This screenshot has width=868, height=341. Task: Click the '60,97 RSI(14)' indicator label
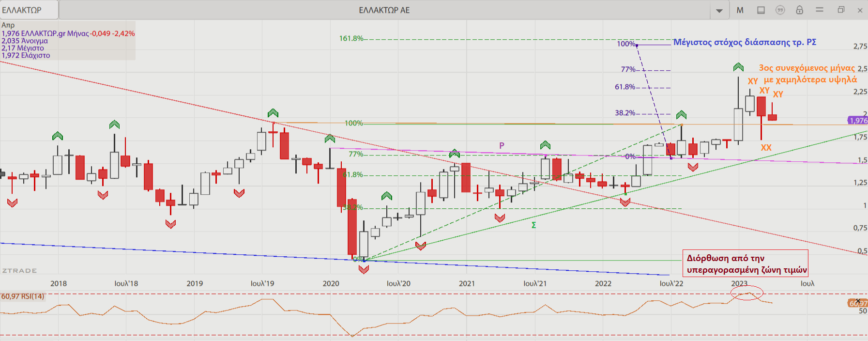coord(23,296)
